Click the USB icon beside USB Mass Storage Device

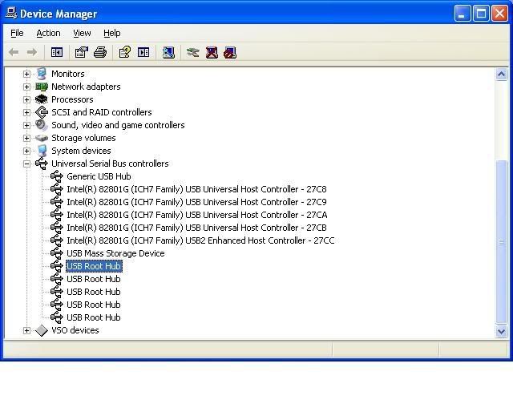[57, 253]
